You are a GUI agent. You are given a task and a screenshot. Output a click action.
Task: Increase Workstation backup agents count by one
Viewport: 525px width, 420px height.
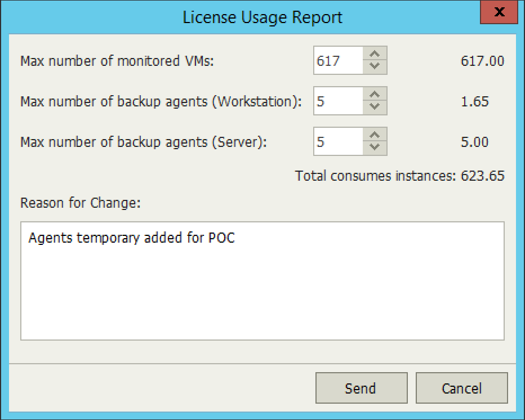coord(375,95)
